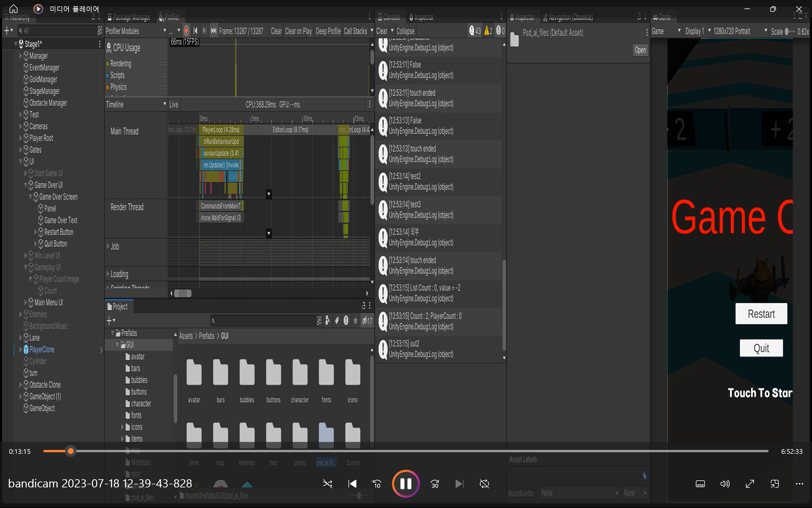Select the PlayerLoop (4.28ms) timeline block

(221, 130)
